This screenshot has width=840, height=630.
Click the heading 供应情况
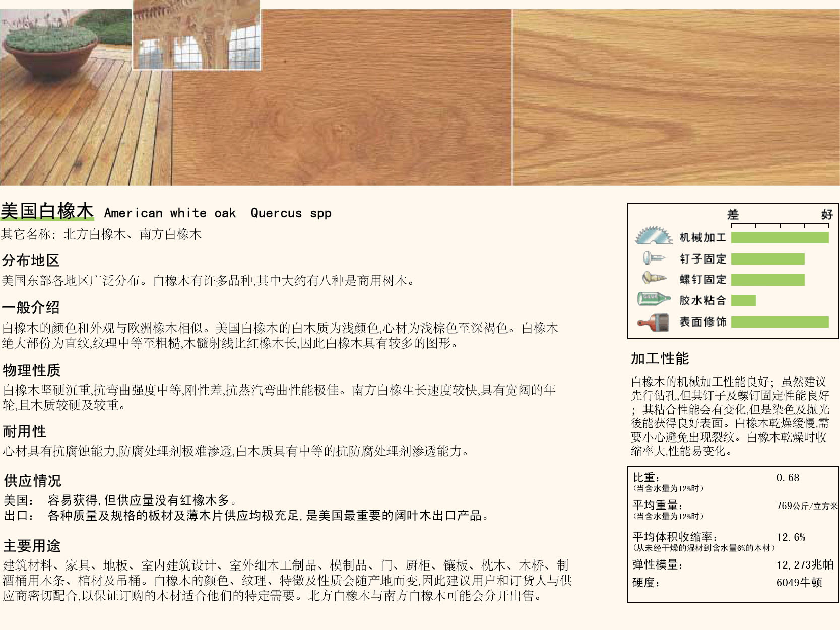[32, 481]
